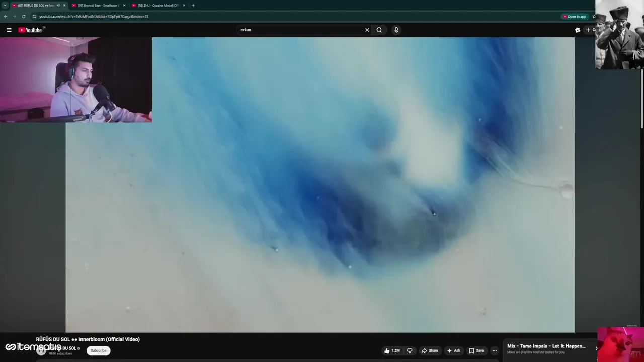Switch to the Bronski Beat - Smalltown tab

[98, 5]
